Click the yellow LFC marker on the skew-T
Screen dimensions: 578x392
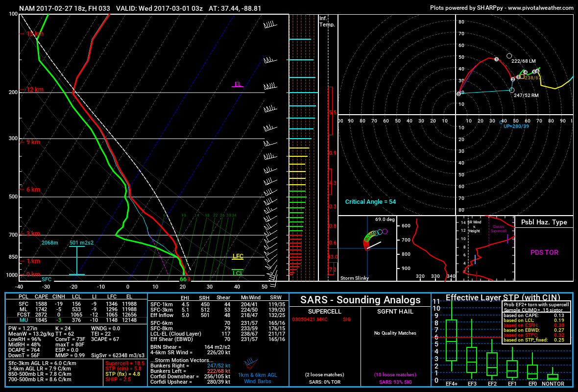[x=238, y=257]
